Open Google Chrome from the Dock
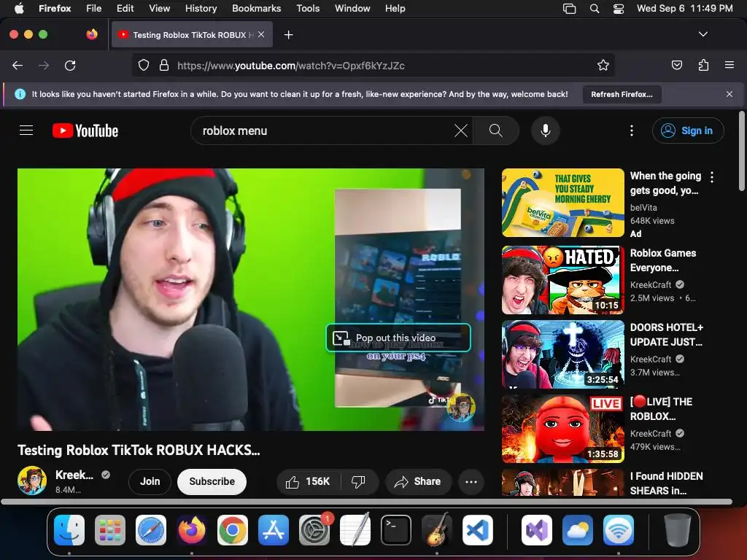Screen dimensions: 747x560 tap(233, 530)
